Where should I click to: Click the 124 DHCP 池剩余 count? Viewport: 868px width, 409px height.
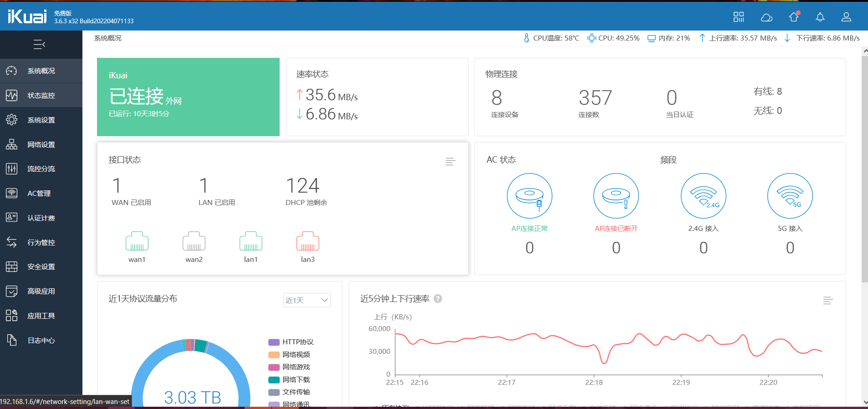click(303, 186)
